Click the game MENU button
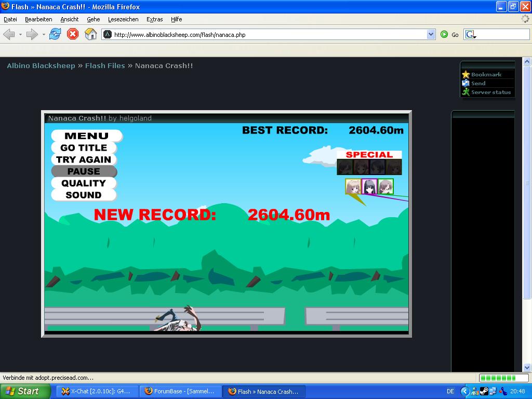Screen dimensions: 532x399 (x=87, y=136)
